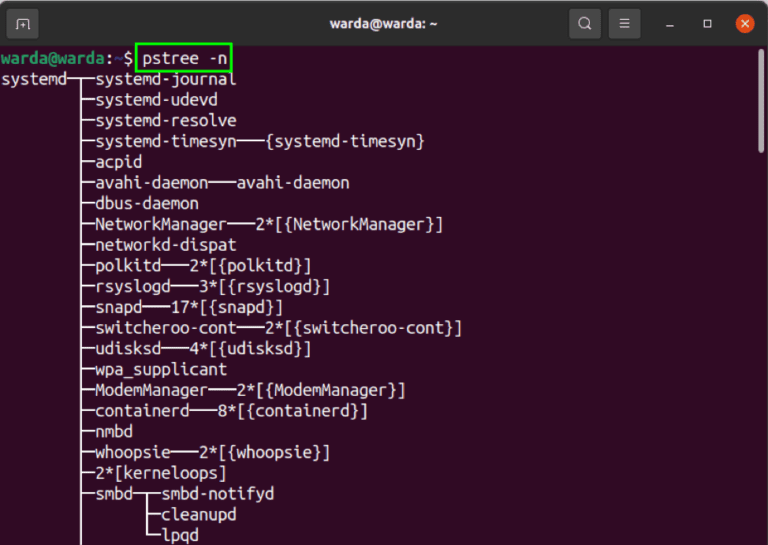Close the terminal window
The height and width of the screenshot is (545, 768).
(745, 24)
